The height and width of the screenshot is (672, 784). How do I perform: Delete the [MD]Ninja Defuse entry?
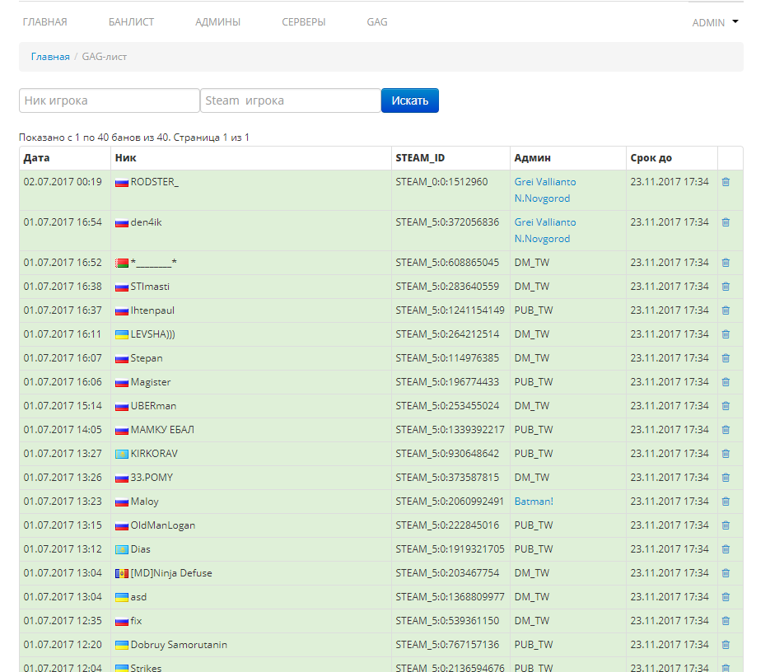tap(726, 573)
